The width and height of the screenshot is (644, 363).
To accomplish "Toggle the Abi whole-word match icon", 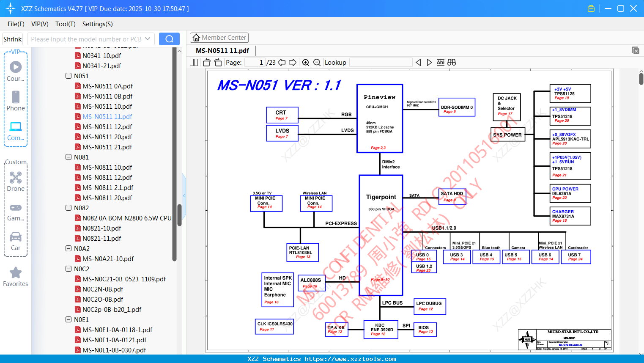I will (x=440, y=63).
